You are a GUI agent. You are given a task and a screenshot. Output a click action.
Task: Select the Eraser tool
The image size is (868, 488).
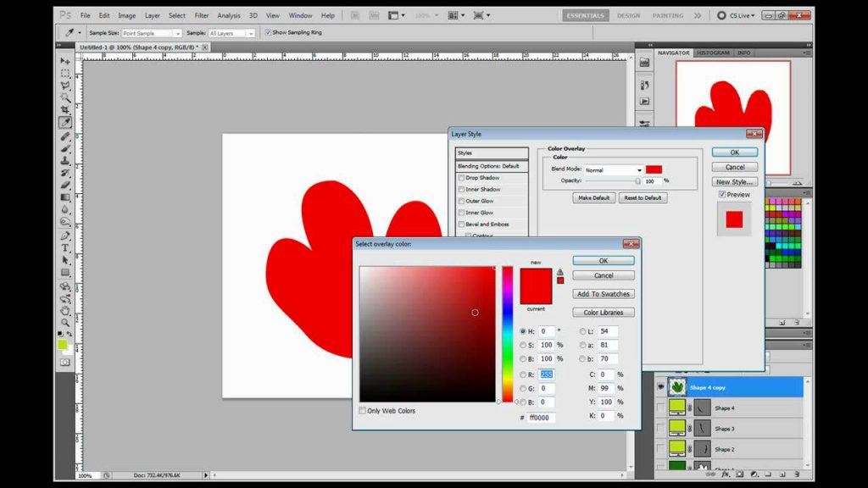[x=65, y=185]
